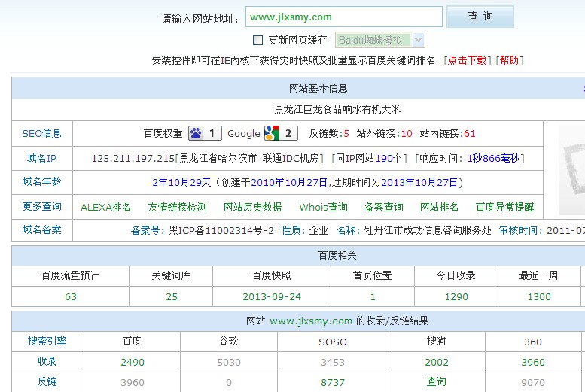Click the 站外链接 value 10
Image resolution: width=585 pixels, height=392 pixels.
point(407,133)
